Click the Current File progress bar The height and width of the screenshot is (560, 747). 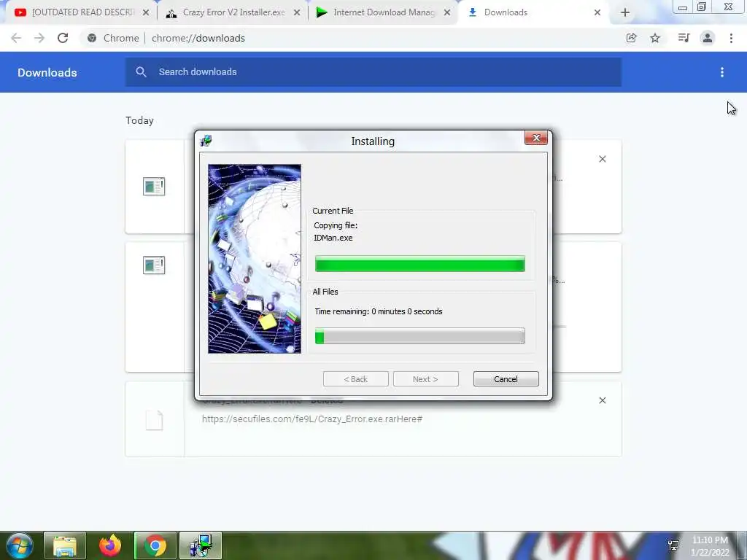419,264
